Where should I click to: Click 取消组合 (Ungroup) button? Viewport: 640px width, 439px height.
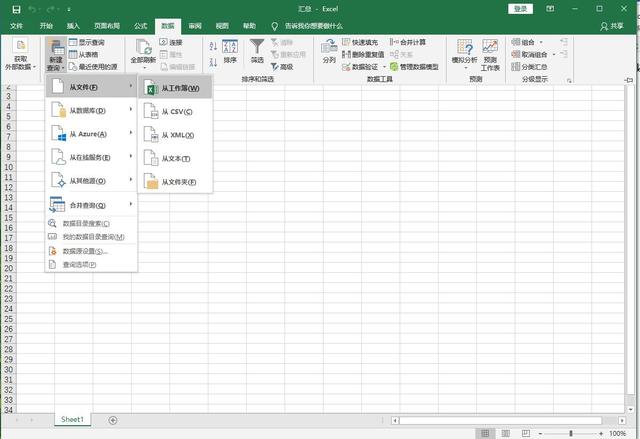[x=529, y=54]
